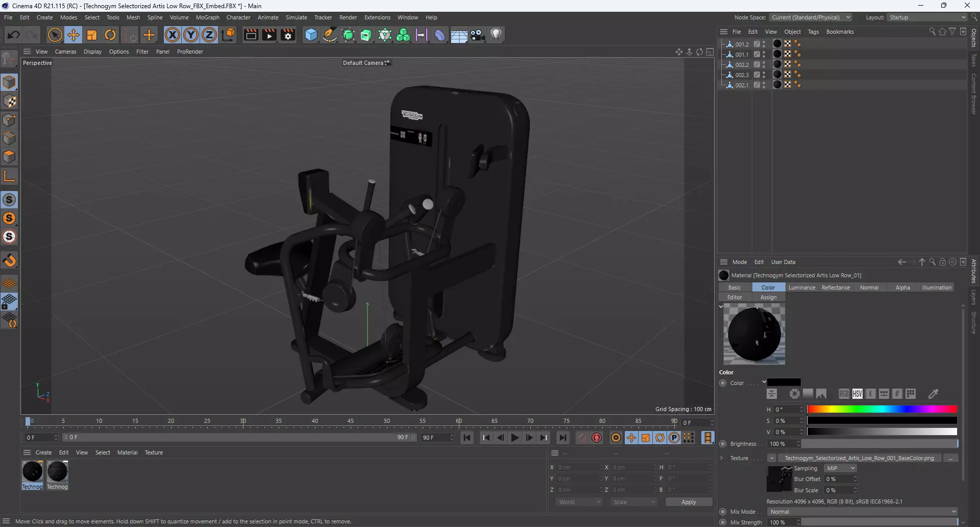Toggle layer checkbox for object 002.2
Viewport: 980px width, 527px height.
tap(757, 64)
